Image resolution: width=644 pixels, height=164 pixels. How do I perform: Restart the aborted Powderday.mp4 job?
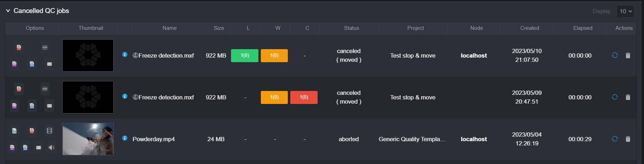615,139
